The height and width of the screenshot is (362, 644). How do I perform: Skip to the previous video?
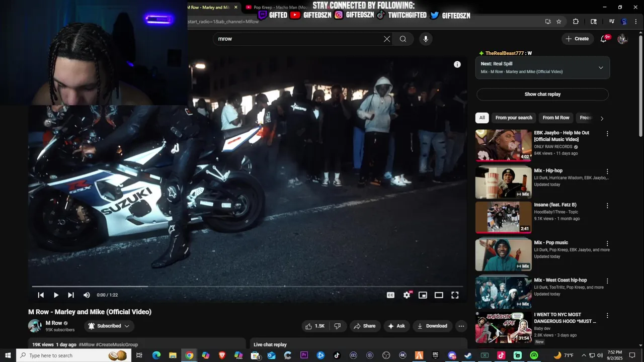pyautogui.click(x=41, y=295)
